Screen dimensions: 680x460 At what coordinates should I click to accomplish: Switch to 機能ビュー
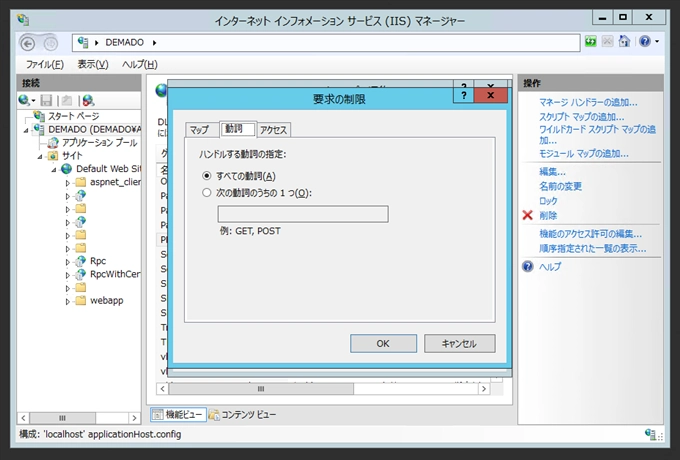pyautogui.click(x=178, y=414)
